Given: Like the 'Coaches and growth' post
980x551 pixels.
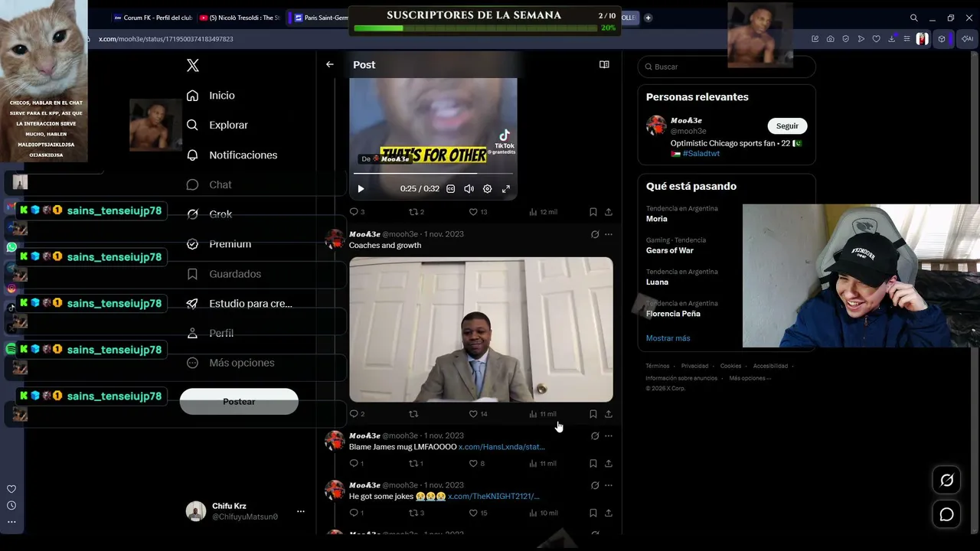Looking at the screenshot, I should point(478,414).
